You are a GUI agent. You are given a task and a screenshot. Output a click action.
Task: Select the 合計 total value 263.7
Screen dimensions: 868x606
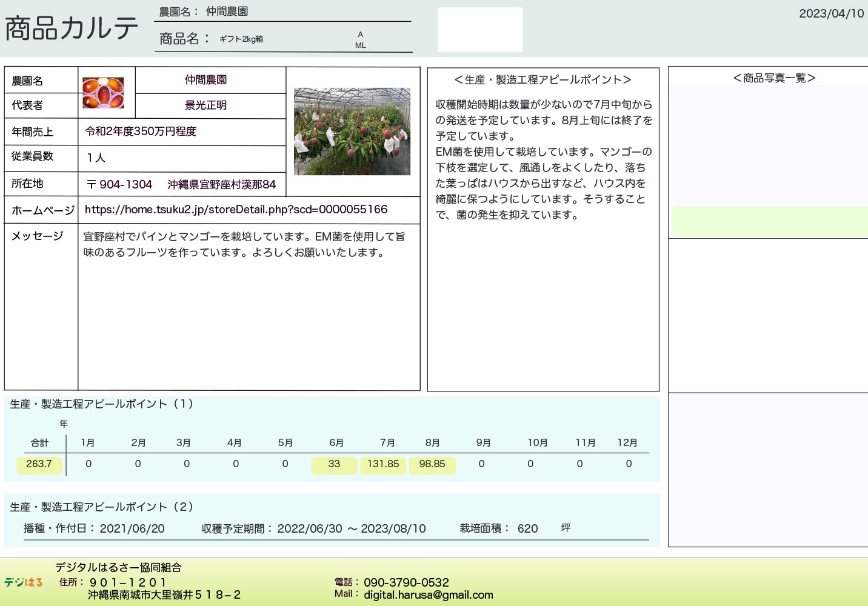39,464
